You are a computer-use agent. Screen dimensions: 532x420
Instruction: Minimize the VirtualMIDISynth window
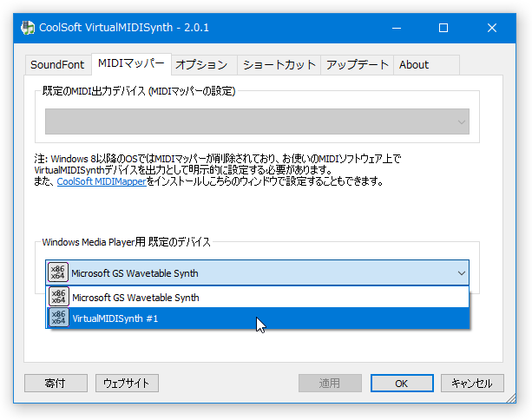[397, 28]
